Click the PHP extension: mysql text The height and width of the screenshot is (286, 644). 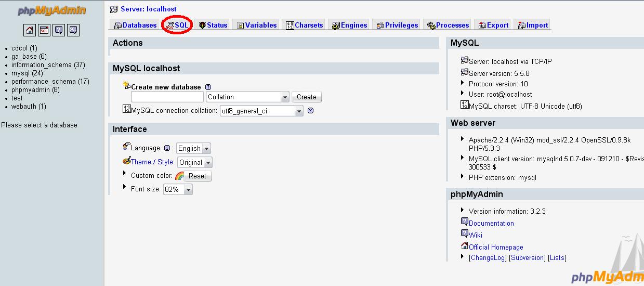[503, 177]
